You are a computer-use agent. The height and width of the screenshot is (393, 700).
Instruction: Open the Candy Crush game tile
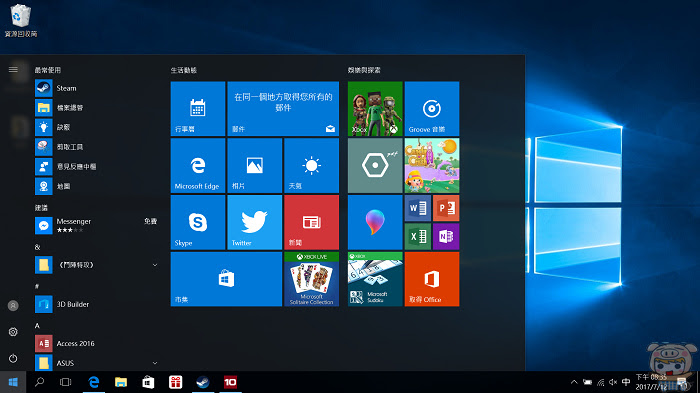[x=432, y=165]
